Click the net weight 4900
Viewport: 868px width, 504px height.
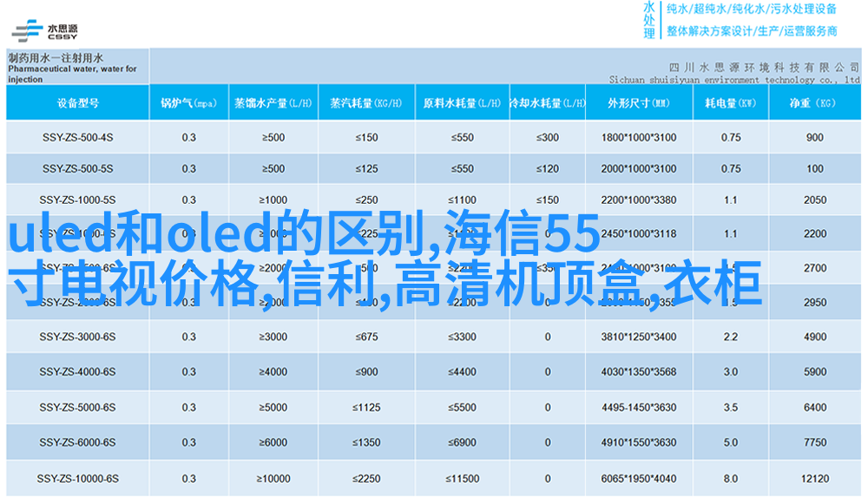click(x=815, y=337)
